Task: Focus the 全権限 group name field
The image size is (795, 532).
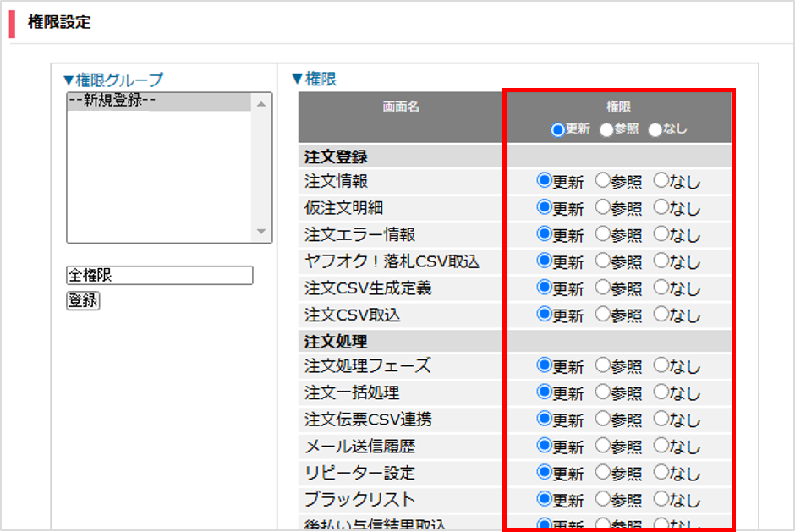Action: (160, 276)
